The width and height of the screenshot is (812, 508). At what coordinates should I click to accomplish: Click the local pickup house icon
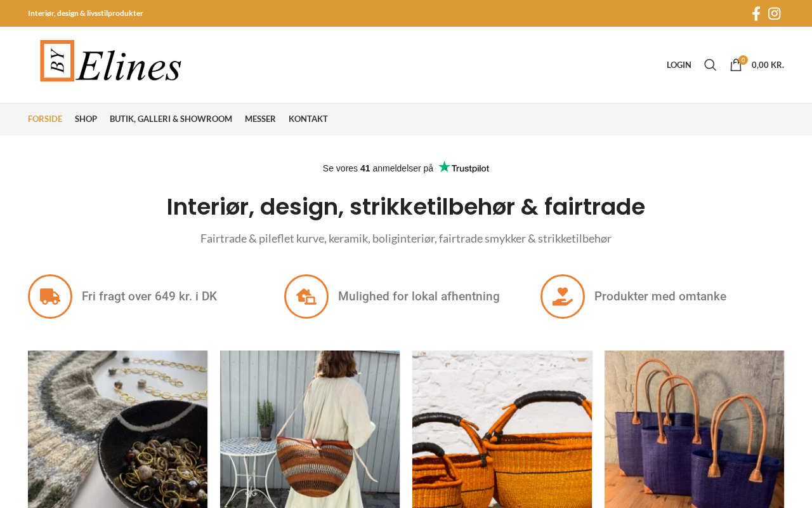coord(306,297)
